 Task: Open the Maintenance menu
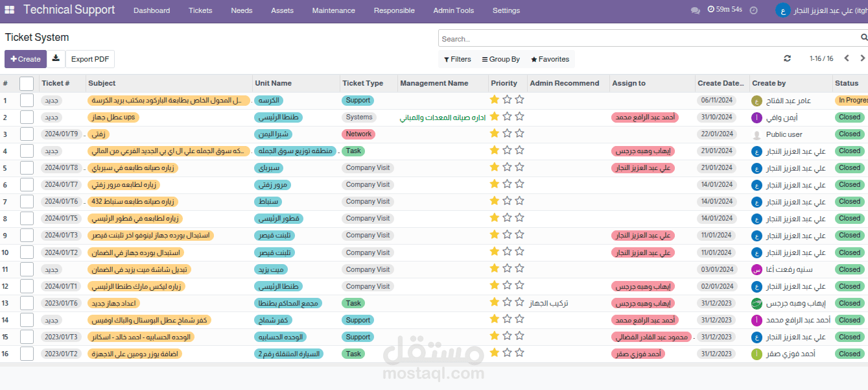[333, 10]
